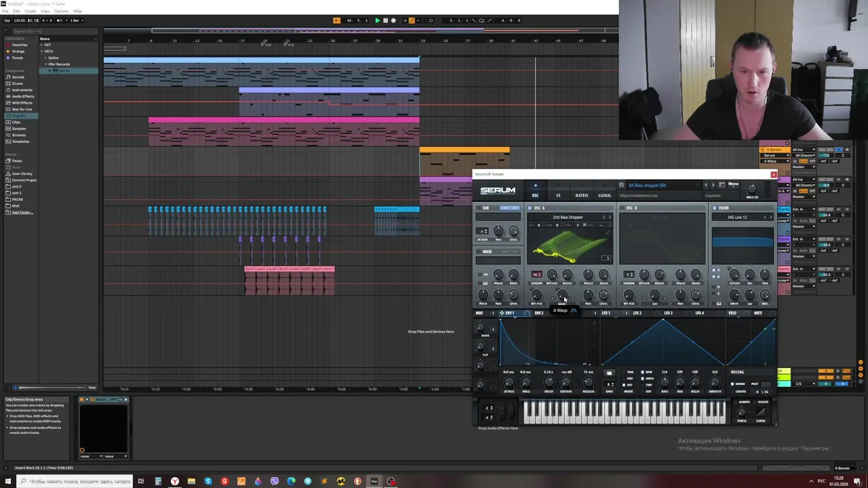
Task: Toggle LFO BPM sync checkbox
Action: pyautogui.click(x=643, y=372)
